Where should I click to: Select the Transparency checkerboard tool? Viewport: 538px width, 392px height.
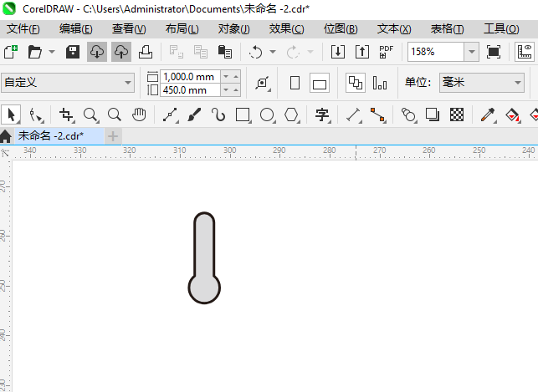(x=457, y=115)
